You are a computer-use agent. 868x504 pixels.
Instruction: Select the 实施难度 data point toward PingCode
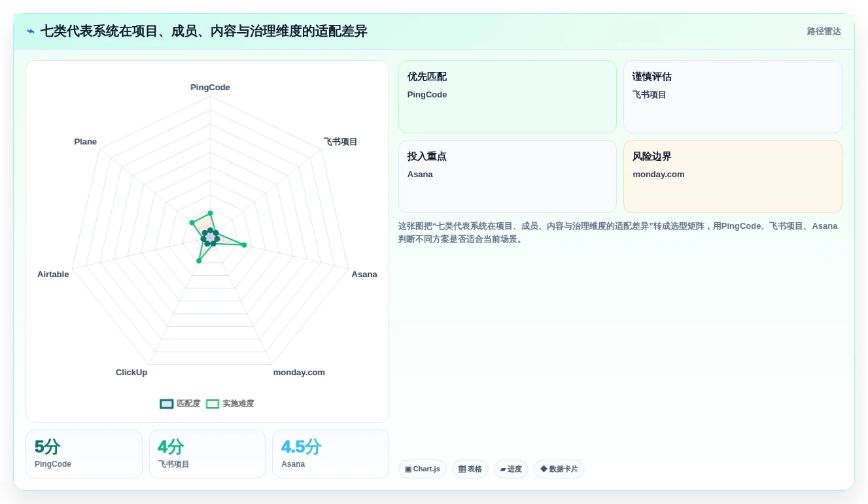pyautogui.click(x=210, y=213)
